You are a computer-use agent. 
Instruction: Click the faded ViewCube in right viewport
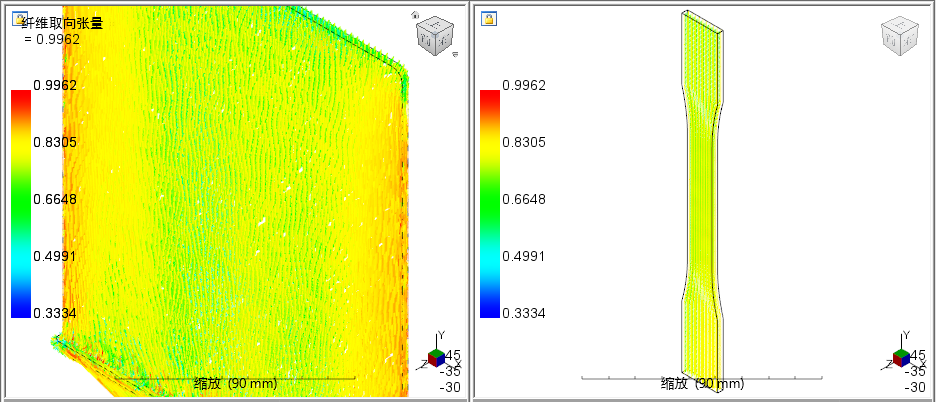pyautogui.click(x=900, y=35)
